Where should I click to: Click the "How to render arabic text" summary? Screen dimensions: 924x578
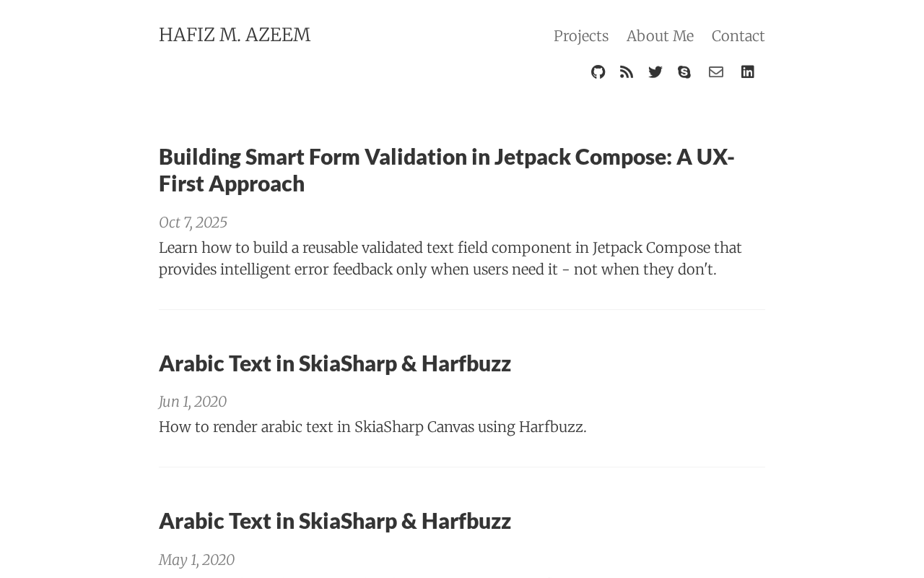(372, 427)
